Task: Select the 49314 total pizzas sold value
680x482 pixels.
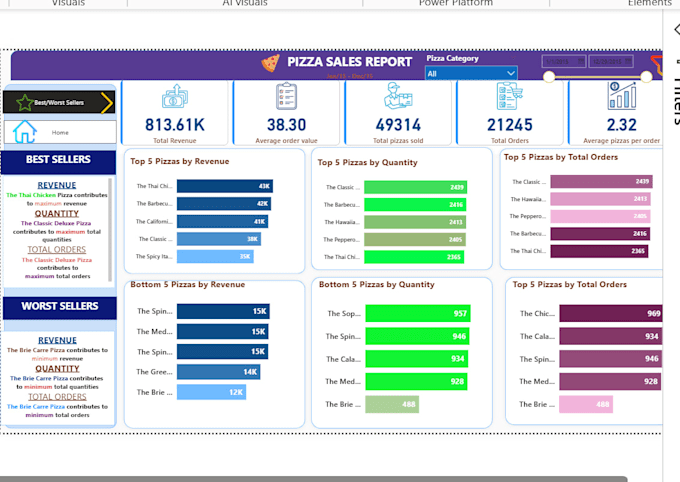Action: tap(398, 125)
